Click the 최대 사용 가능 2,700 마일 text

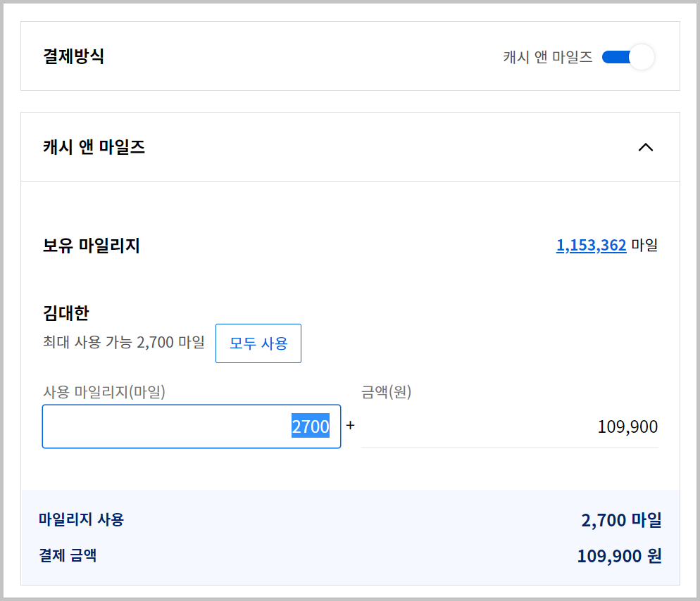(124, 342)
